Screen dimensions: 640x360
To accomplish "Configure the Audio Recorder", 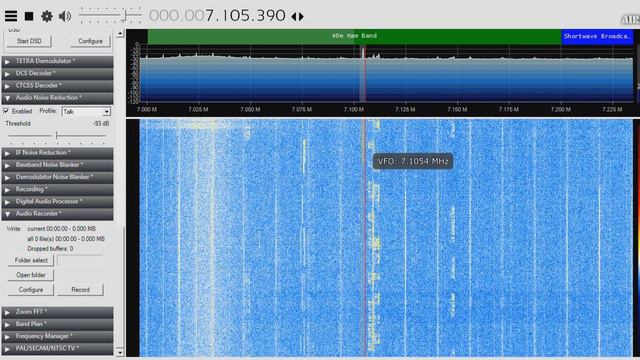I will [x=31, y=290].
